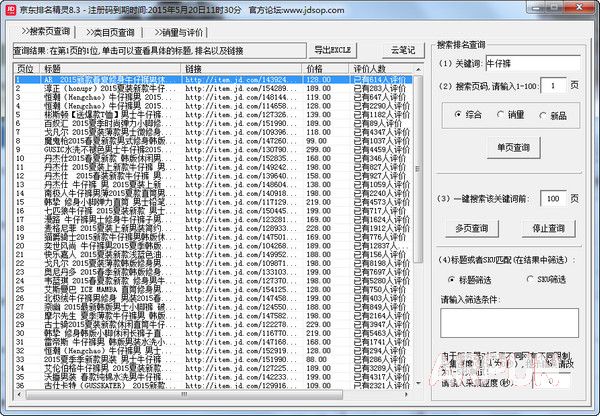
Task: Select row 25 艾斯曼巴 ICE MAMBA result
Action: click(214, 289)
